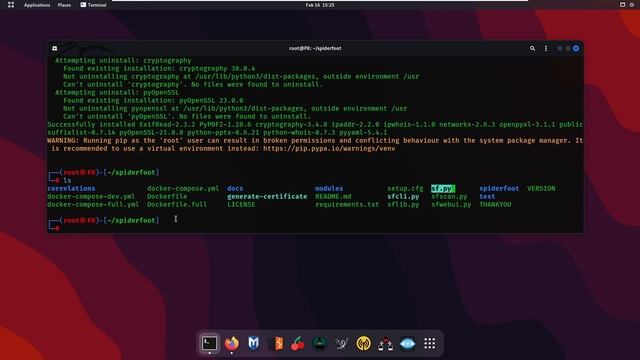Viewport: 640px width, 360px height.
Task: Click docker-compose-full.yml in the listing
Action: click(x=93, y=204)
